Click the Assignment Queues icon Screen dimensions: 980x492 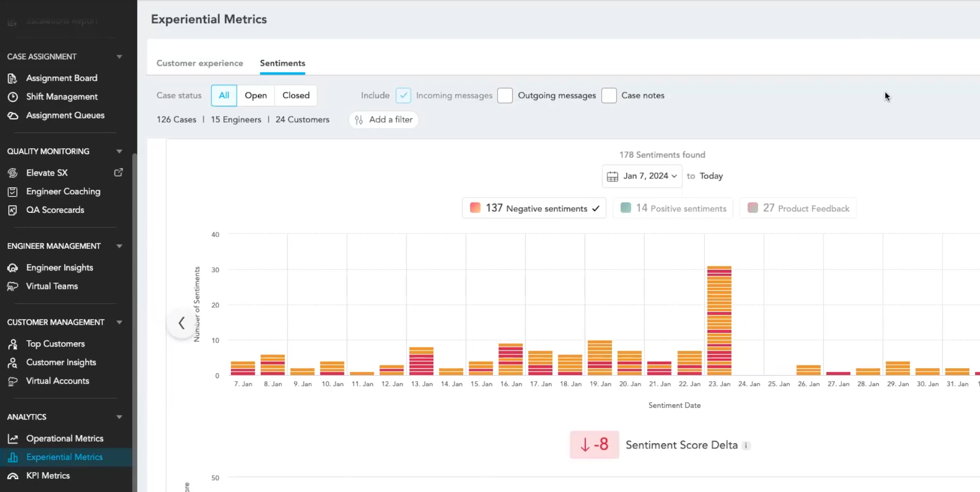pos(13,116)
